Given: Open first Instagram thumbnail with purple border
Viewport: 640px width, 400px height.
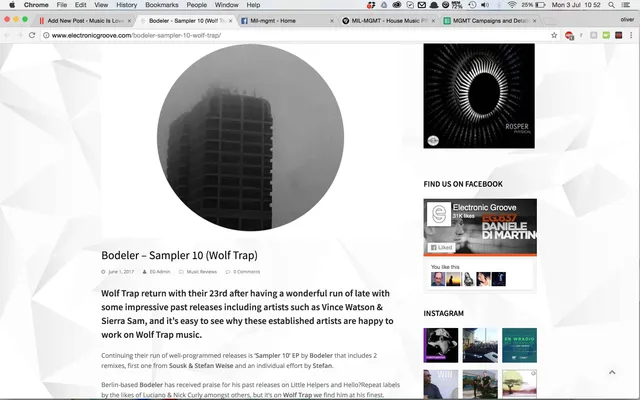Looking at the screenshot, I should (x=441, y=345).
